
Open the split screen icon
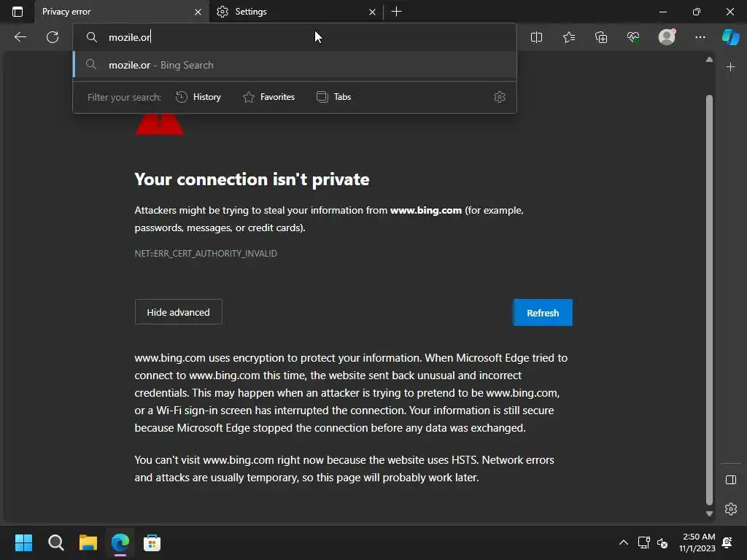click(536, 37)
